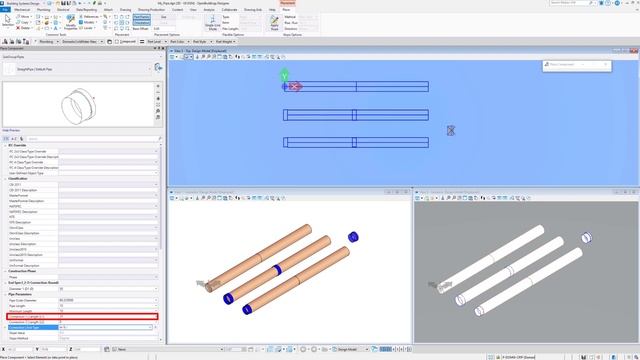Screen dimensions: 640x360
Task: Switch to the Collaborate ribbon tab
Action: click(229, 9)
